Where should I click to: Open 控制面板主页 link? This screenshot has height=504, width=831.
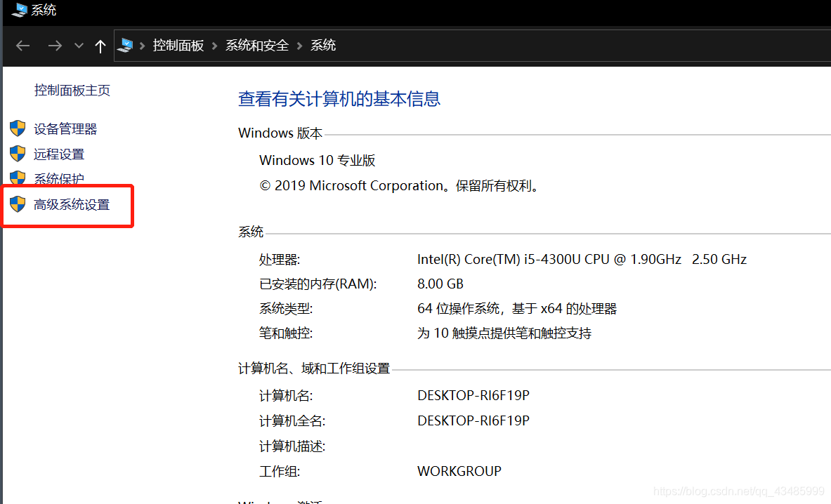pos(72,91)
